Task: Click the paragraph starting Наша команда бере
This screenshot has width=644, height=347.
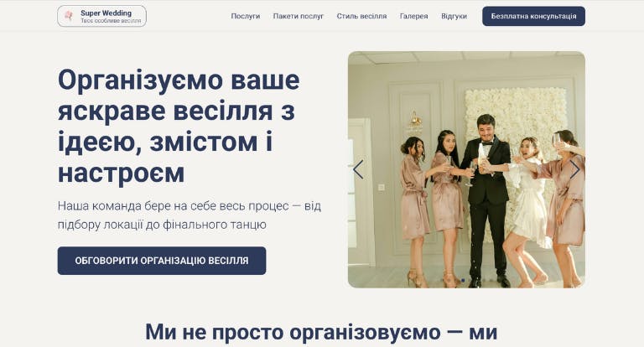Action: (190, 215)
